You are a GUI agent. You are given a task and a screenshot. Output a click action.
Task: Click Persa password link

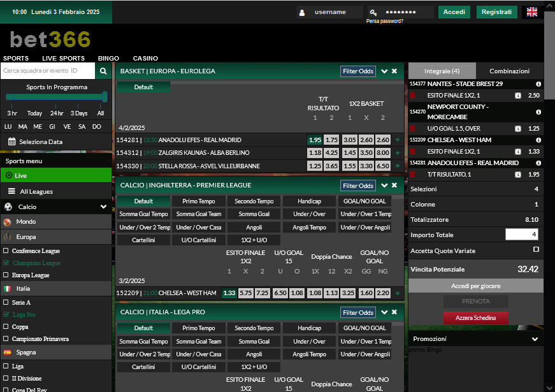pyautogui.click(x=385, y=21)
